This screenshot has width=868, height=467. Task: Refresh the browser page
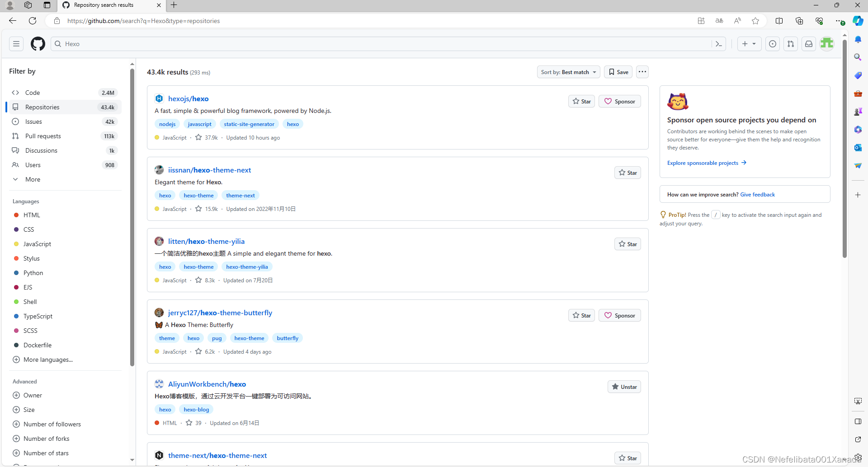pos(33,21)
